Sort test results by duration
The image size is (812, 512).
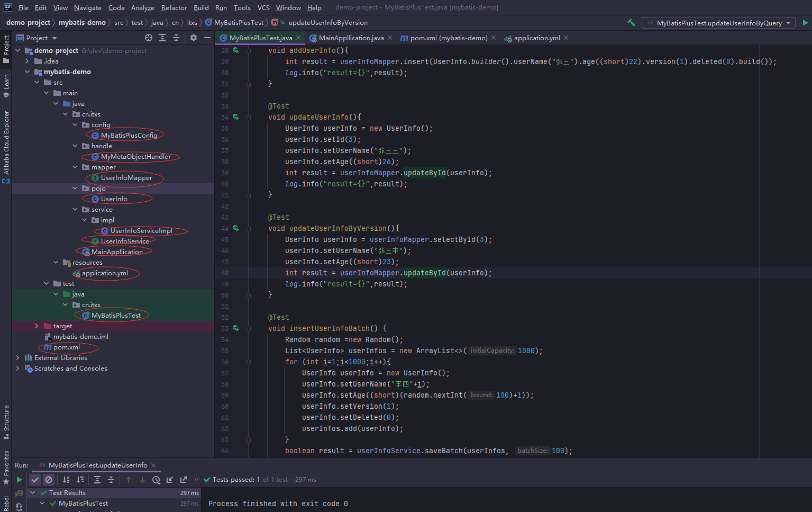(x=80, y=480)
